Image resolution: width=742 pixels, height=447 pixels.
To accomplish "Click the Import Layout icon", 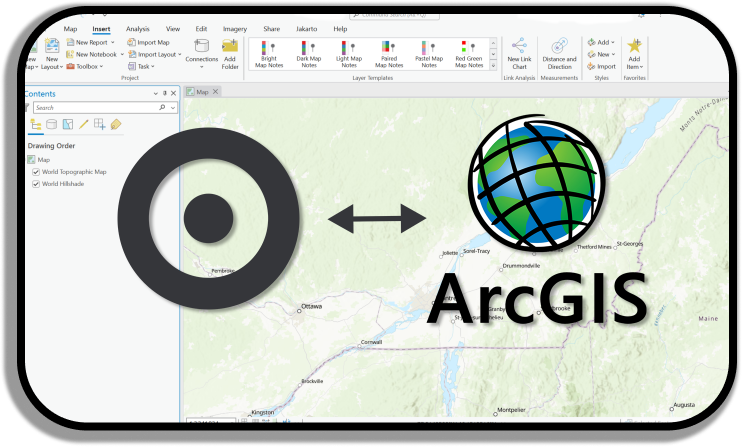I will point(132,54).
